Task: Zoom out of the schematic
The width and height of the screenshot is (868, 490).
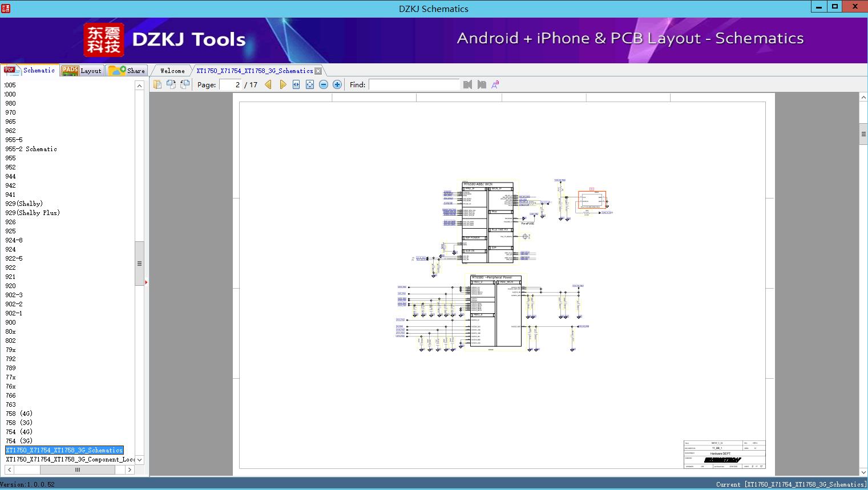Action: (x=324, y=84)
